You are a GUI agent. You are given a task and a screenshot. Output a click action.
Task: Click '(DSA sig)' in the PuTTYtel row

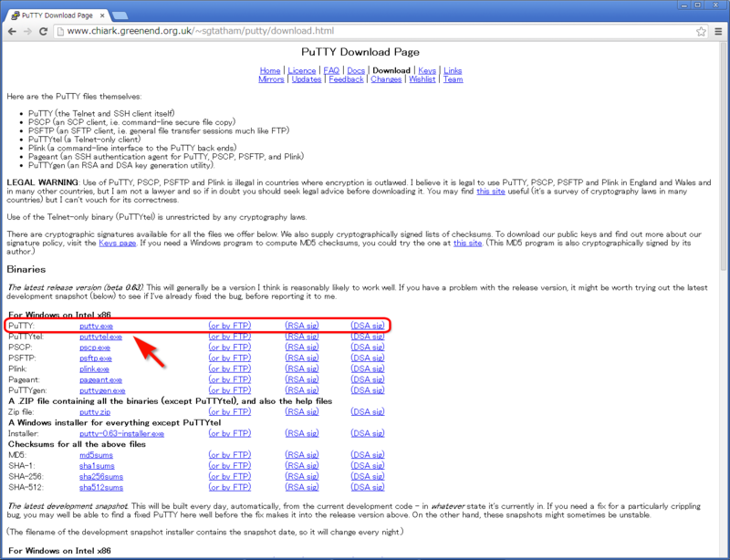pyautogui.click(x=368, y=337)
